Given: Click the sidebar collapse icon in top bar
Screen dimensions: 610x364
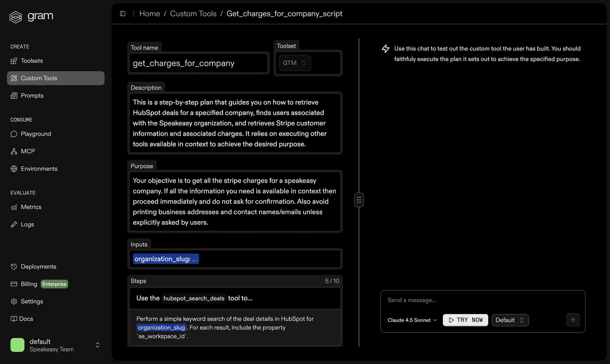Looking at the screenshot, I should [123, 13].
